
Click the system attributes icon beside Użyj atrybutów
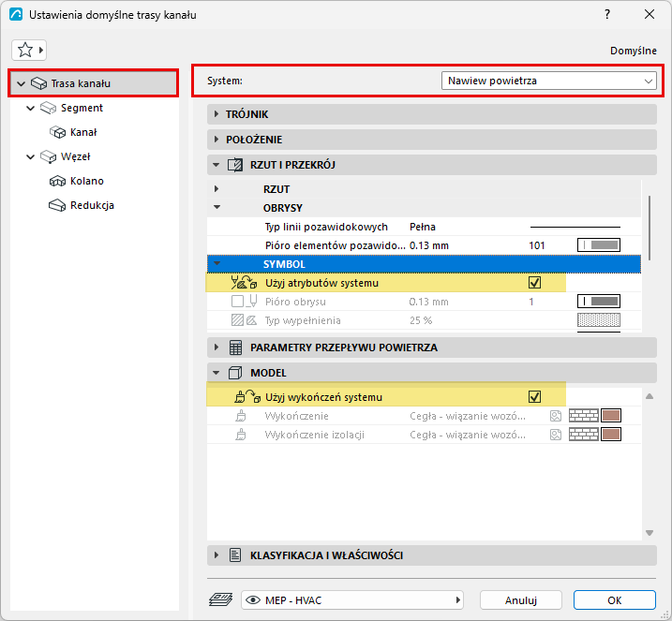[244, 283]
